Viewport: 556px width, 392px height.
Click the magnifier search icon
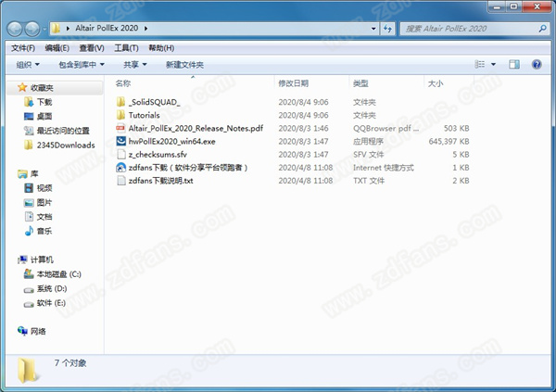coord(542,29)
